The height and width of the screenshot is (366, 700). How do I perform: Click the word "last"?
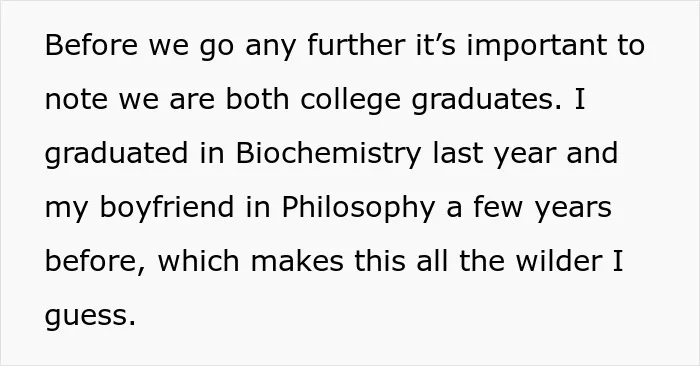458,153
